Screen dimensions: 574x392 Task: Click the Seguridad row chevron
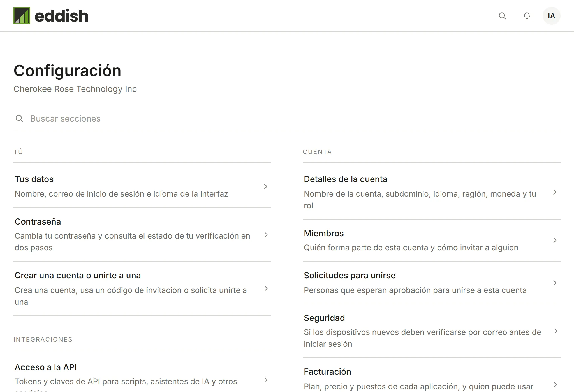(x=556, y=331)
